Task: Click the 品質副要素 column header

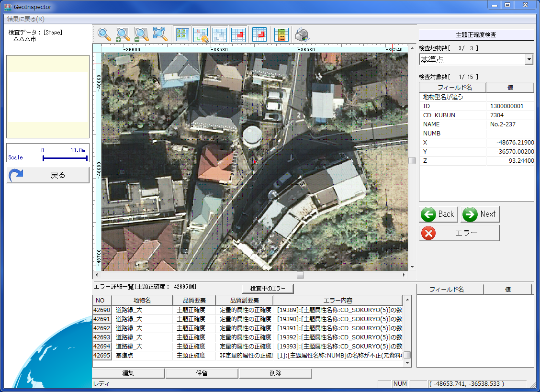Action: coord(245,301)
